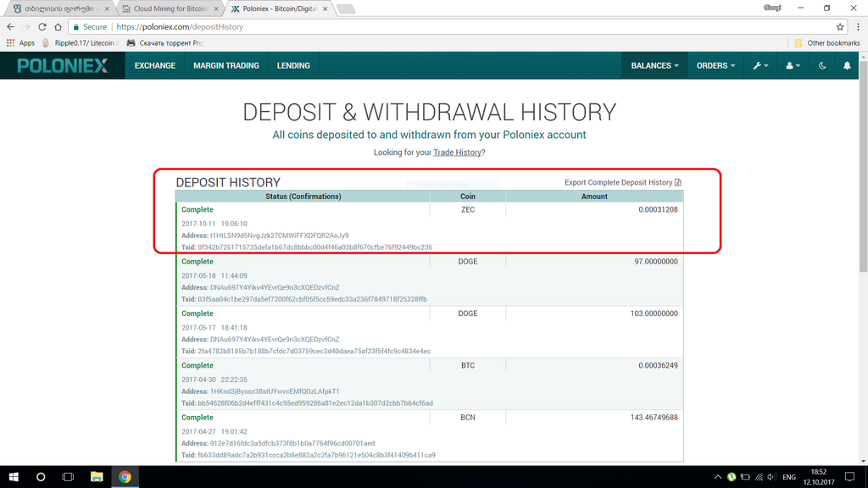
Task: Click the Poloniex logo
Action: [x=63, y=66]
